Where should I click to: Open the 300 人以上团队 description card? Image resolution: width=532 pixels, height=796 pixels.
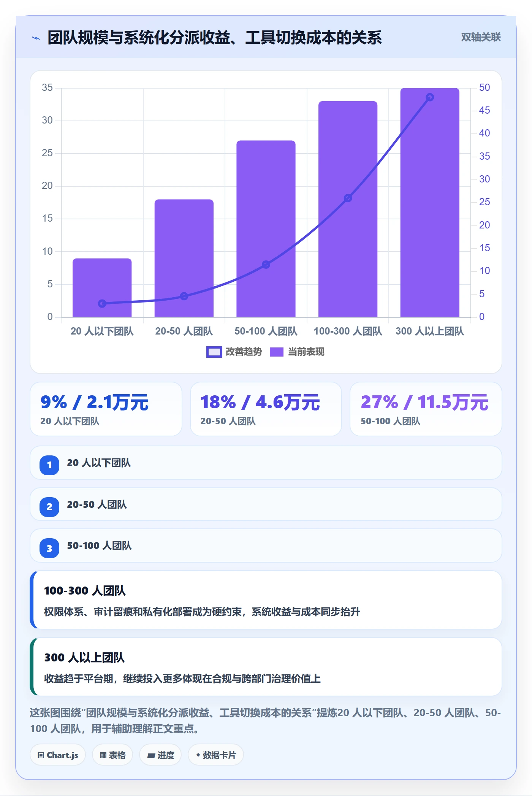[x=266, y=667]
